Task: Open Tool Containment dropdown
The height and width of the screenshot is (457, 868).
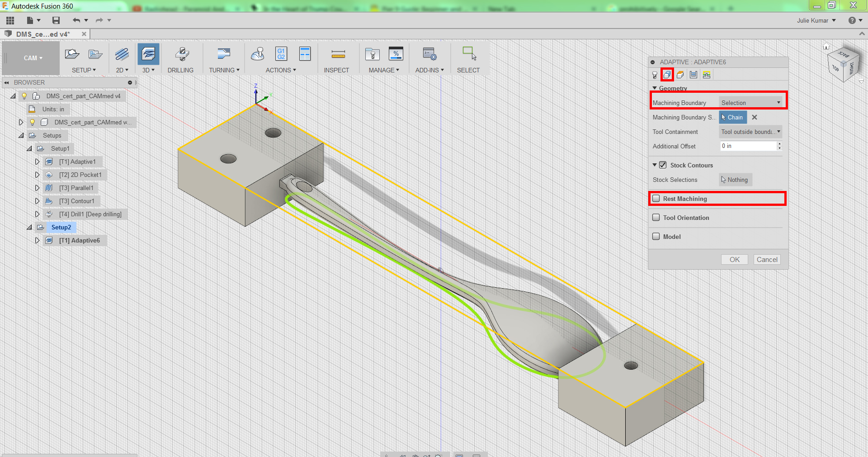Action: pyautogui.click(x=750, y=132)
